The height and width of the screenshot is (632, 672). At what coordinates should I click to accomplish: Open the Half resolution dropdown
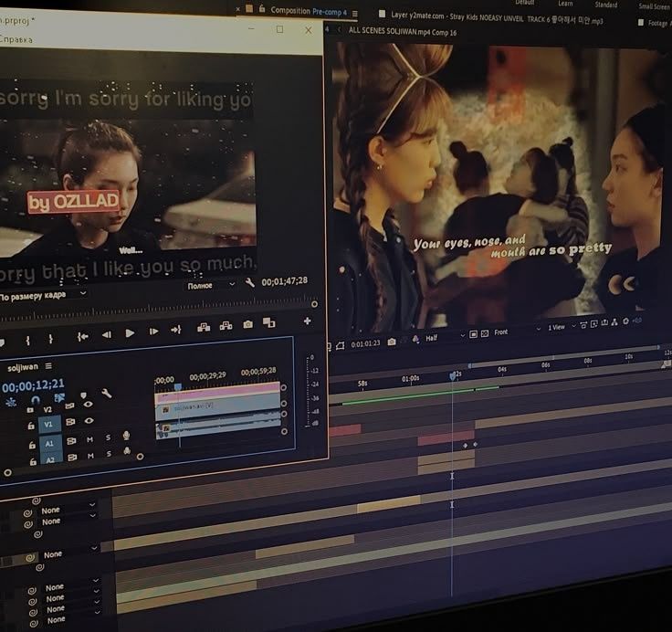pyautogui.click(x=445, y=337)
